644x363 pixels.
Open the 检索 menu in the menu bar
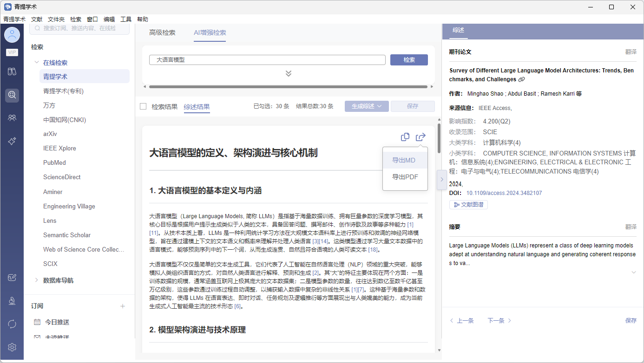[76, 19]
